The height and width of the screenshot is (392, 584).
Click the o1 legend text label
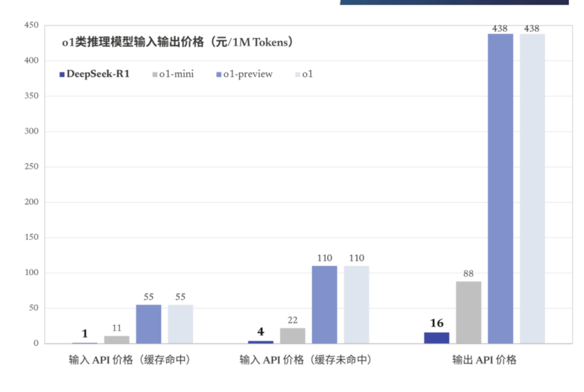(x=307, y=74)
